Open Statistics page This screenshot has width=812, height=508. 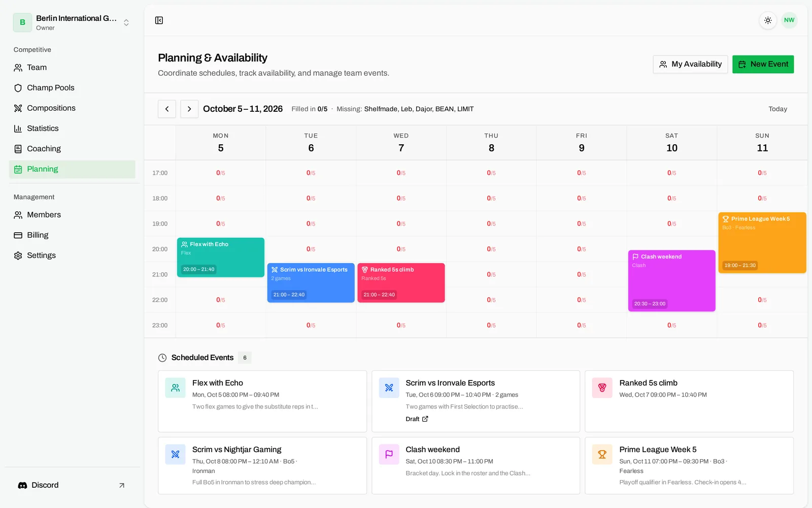click(x=72, y=129)
